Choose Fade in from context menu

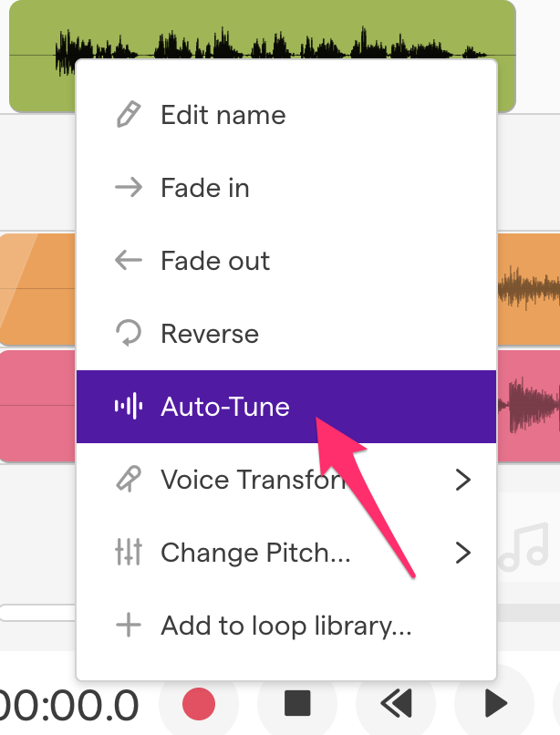tap(205, 188)
